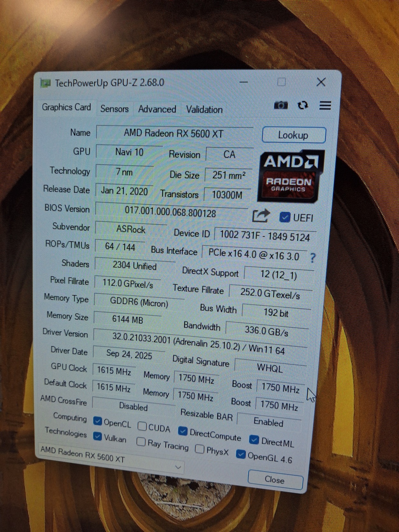
Task: Click the screenshot camera icon
Action: point(281,105)
